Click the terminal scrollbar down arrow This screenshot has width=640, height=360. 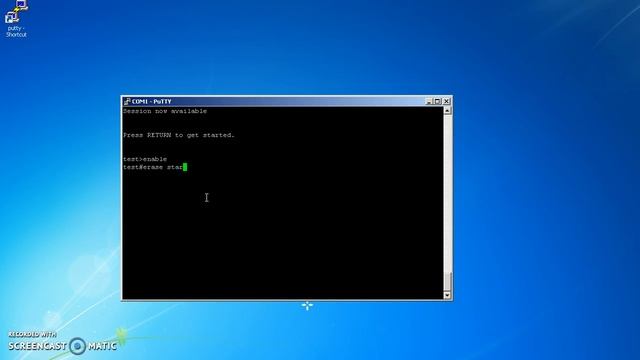(x=447, y=295)
